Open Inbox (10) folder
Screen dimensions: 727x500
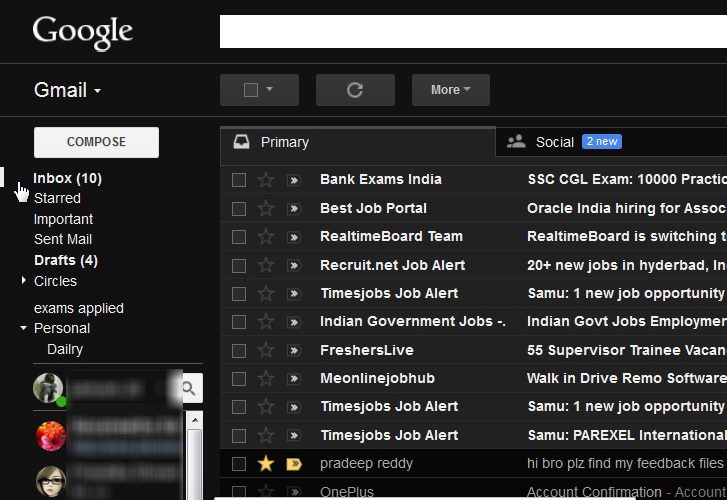click(x=67, y=179)
